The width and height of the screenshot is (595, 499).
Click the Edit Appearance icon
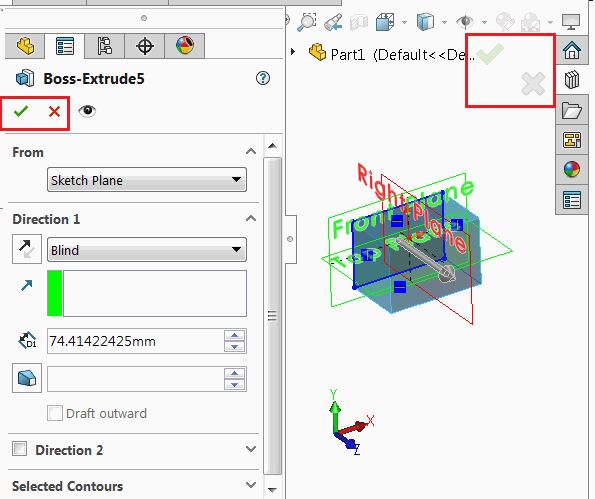point(505,22)
